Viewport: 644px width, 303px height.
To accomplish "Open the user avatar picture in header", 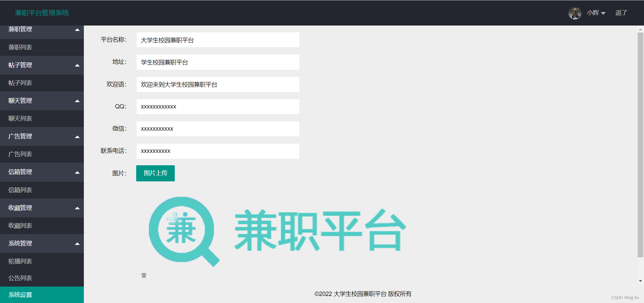I will click(x=575, y=13).
